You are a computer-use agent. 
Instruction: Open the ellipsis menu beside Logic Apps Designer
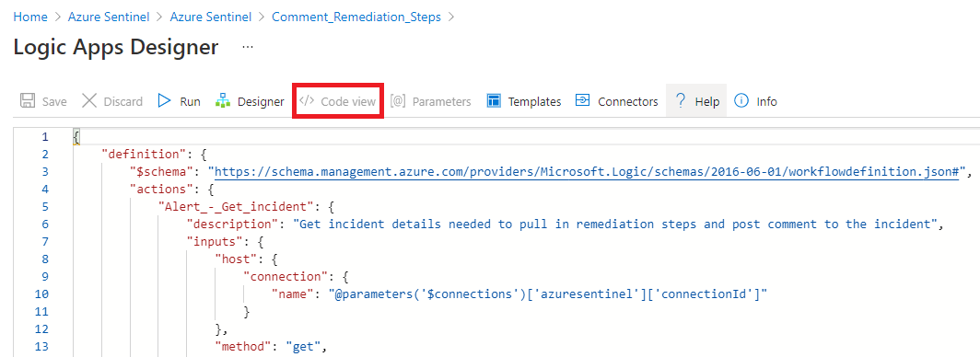tap(248, 48)
